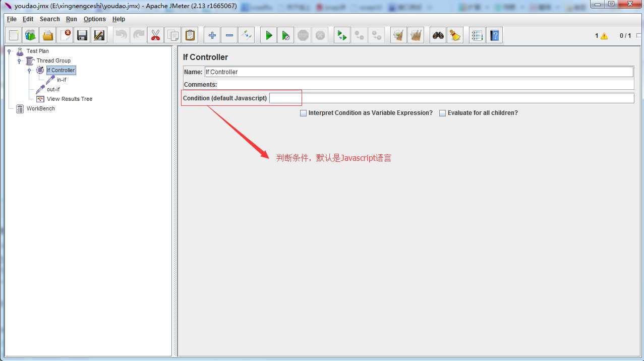Start test without pauses icon
The width and height of the screenshot is (644, 361).
click(286, 35)
